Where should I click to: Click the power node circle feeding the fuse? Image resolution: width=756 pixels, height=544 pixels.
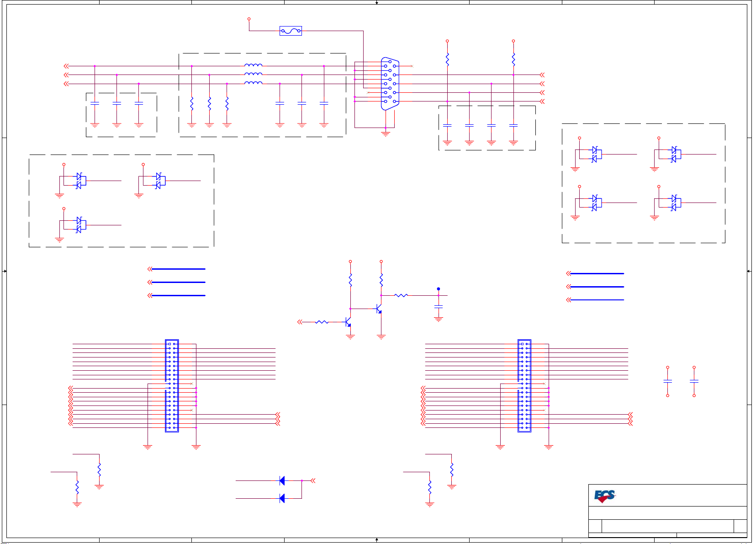[249, 19]
